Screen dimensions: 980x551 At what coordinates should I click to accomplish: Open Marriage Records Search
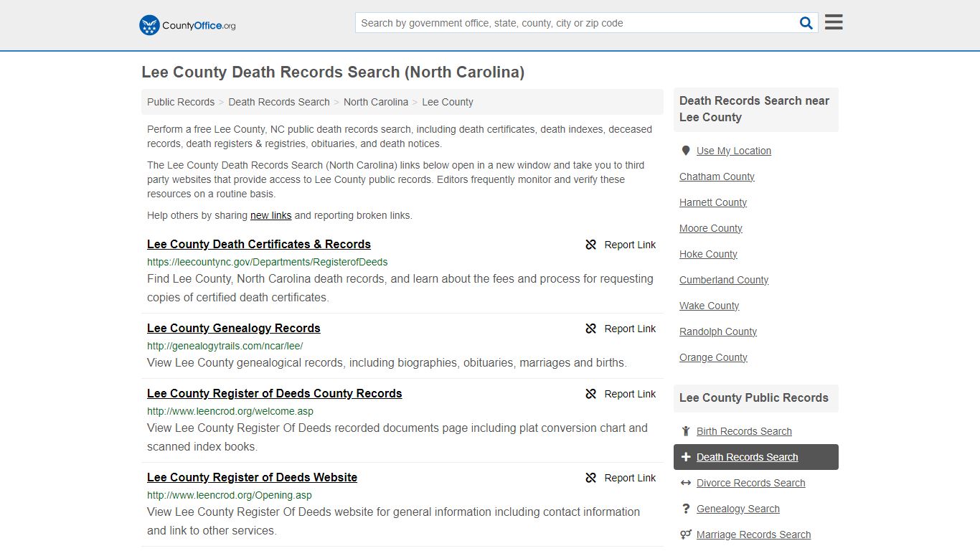click(753, 534)
